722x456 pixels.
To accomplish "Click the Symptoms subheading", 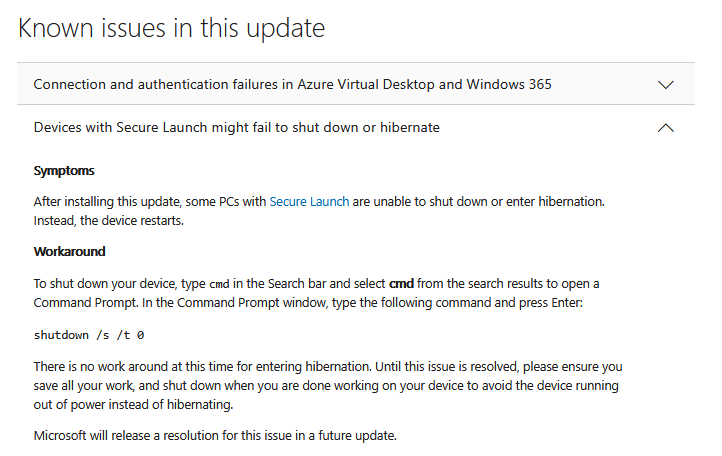I will point(64,171).
